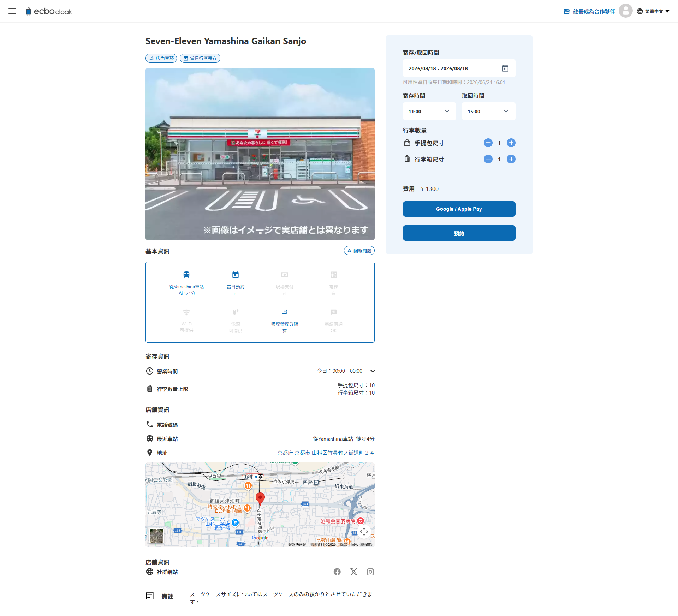Image resolution: width=678 pixels, height=616 pixels.
Task: Click the 電梯 elevator icon
Action: click(334, 275)
